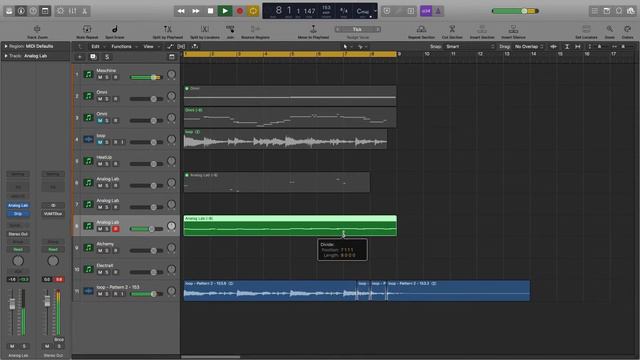The width and height of the screenshot is (640, 360).
Task: Open the Edit menu
Action: [97, 47]
